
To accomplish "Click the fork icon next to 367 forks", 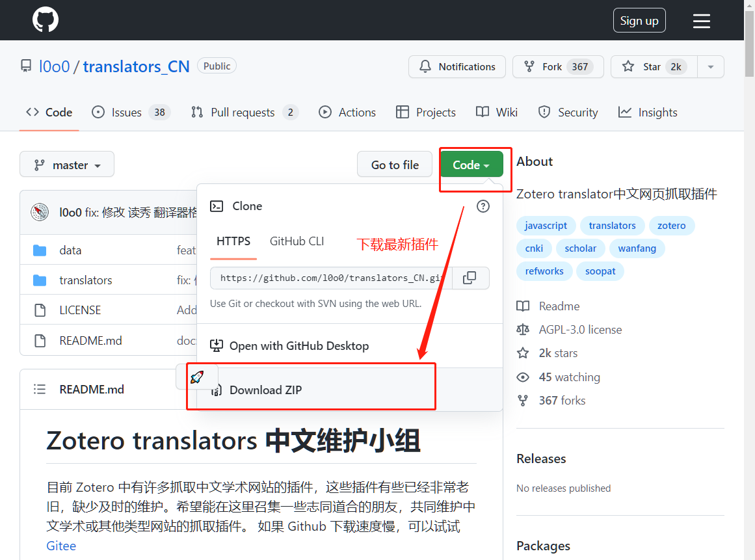I will (x=523, y=400).
